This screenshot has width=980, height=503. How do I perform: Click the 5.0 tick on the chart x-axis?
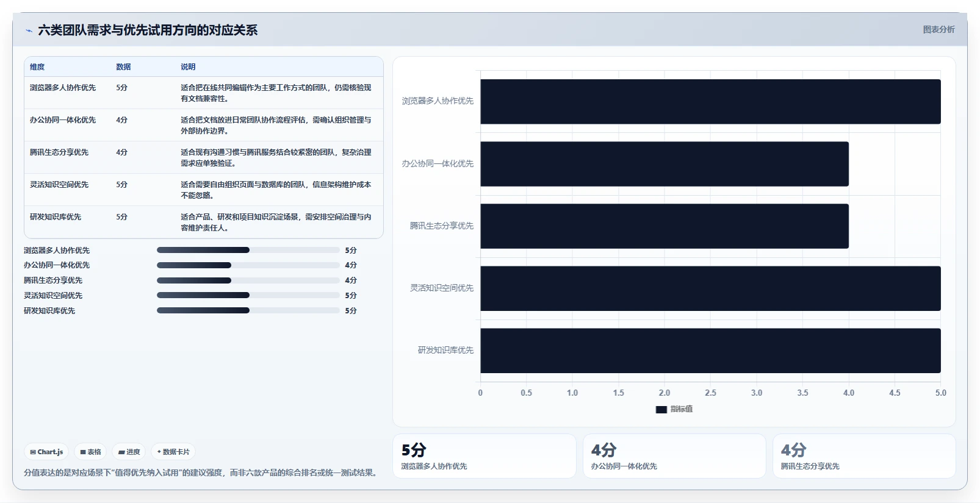pyautogui.click(x=940, y=393)
